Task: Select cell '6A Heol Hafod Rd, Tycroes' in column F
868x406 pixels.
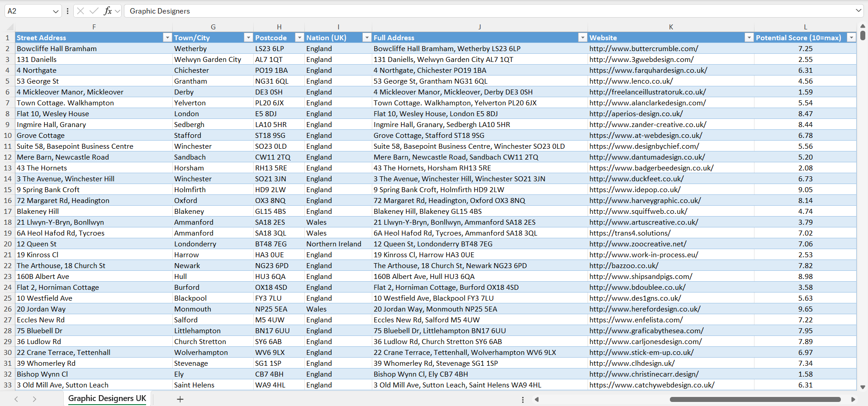Action: 94,233
